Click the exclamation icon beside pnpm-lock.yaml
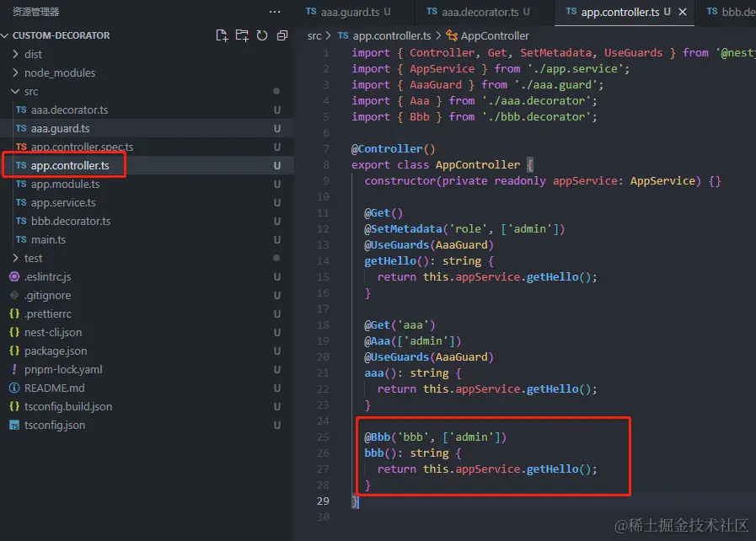The height and width of the screenshot is (541, 756). [14, 369]
